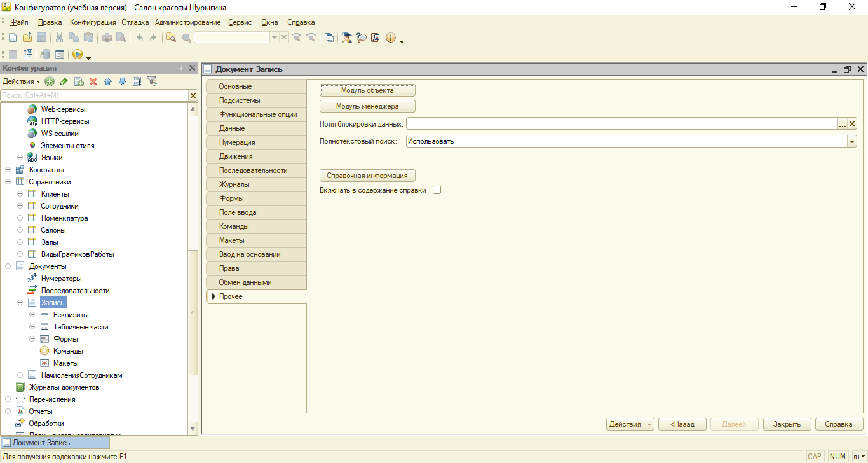Click the green Add icon in Configuration panel
This screenshot has width=868, height=463.
click(50, 81)
